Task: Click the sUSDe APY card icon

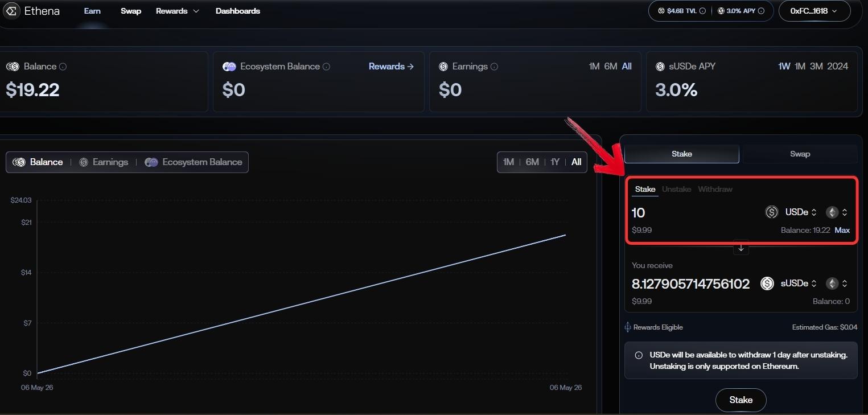Action: pos(660,67)
